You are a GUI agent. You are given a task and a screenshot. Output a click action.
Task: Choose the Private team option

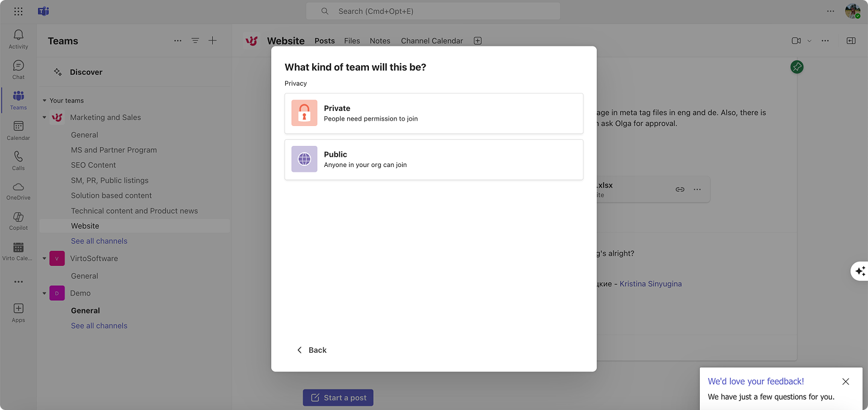pyautogui.click(x=434, y=113)
